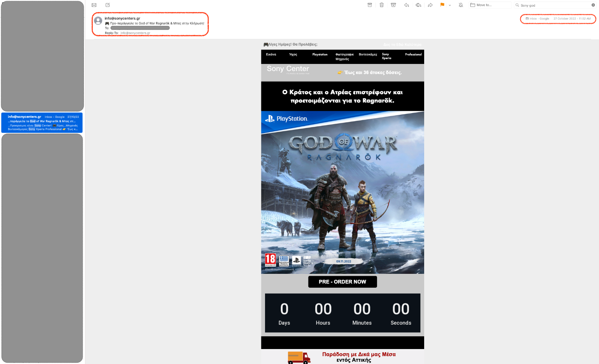Click the sender avatar icon
The image size is (599, 364).
pos(98,21)
